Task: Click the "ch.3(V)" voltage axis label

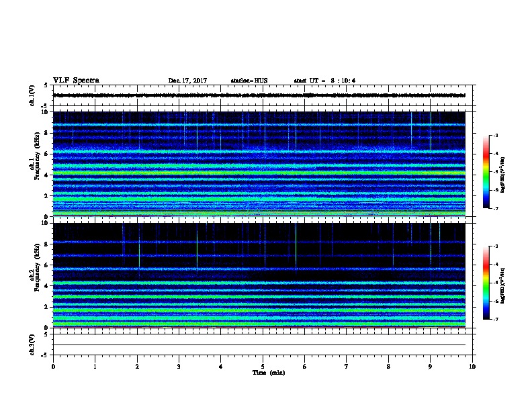Action: tap(32, 345)
